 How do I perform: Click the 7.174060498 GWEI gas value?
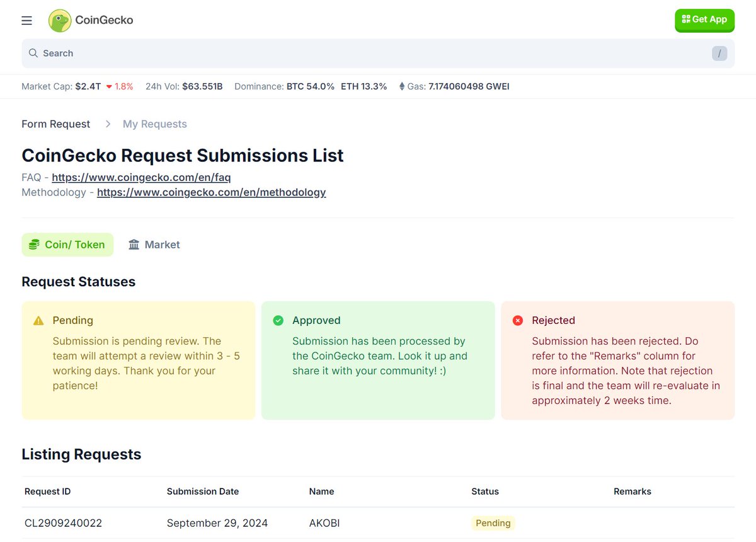(x=469, y=86)
